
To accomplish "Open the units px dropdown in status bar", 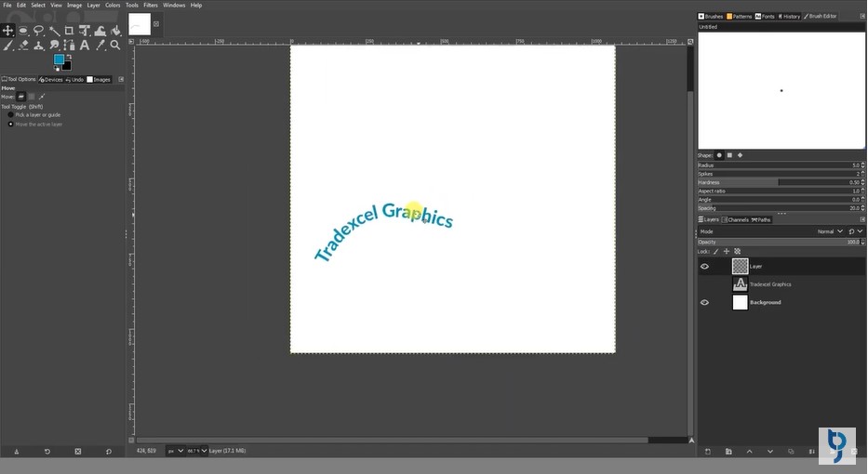I will (175, 451).
